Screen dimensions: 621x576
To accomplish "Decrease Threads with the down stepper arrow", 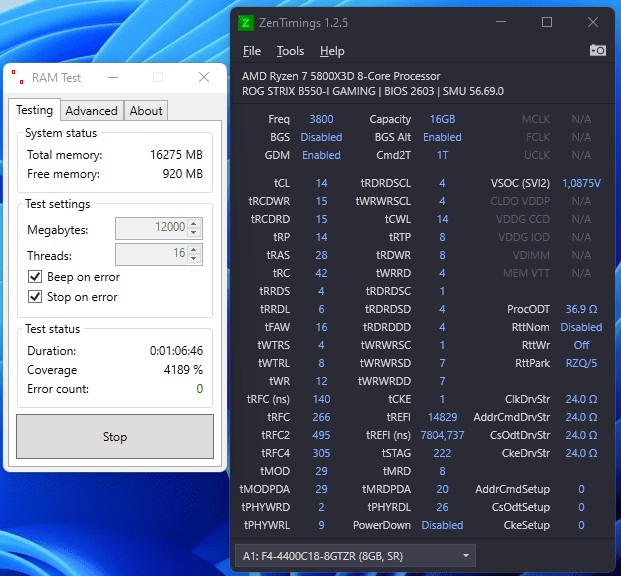I will point(194,259).
